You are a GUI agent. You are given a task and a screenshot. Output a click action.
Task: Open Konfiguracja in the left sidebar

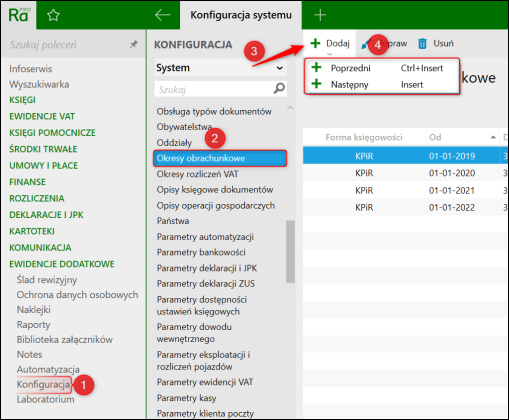[43, 384]
